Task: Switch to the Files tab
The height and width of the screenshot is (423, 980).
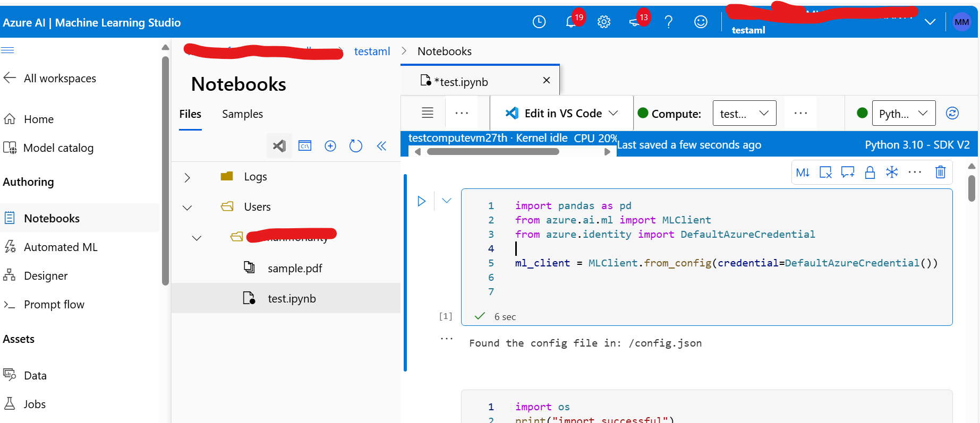Action: (x=190, y=114)
